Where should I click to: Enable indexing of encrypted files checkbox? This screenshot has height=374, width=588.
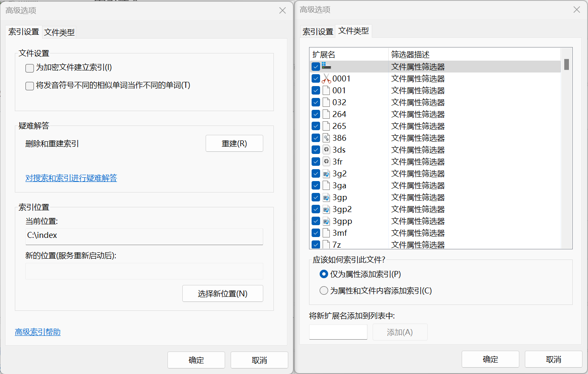pyautogui.click(x=30, y=68)
